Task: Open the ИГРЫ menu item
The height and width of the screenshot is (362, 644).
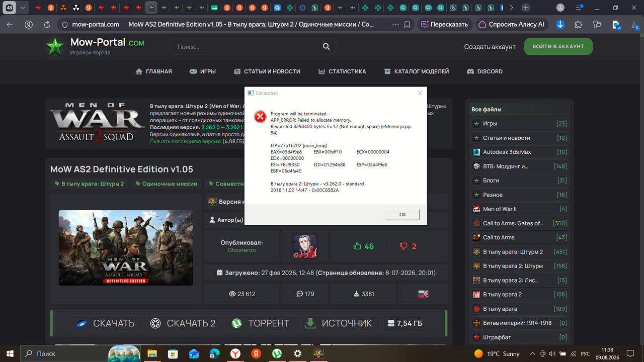Action: coord(203,71)
